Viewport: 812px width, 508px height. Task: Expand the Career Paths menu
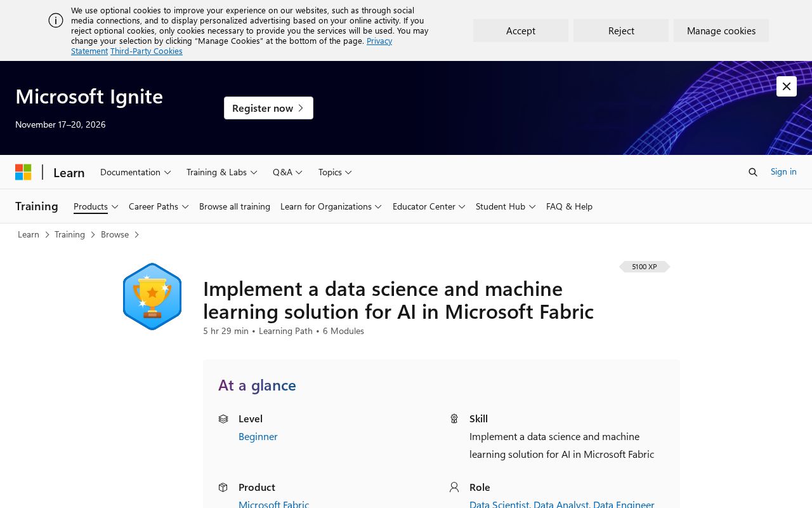pos(159,206)
